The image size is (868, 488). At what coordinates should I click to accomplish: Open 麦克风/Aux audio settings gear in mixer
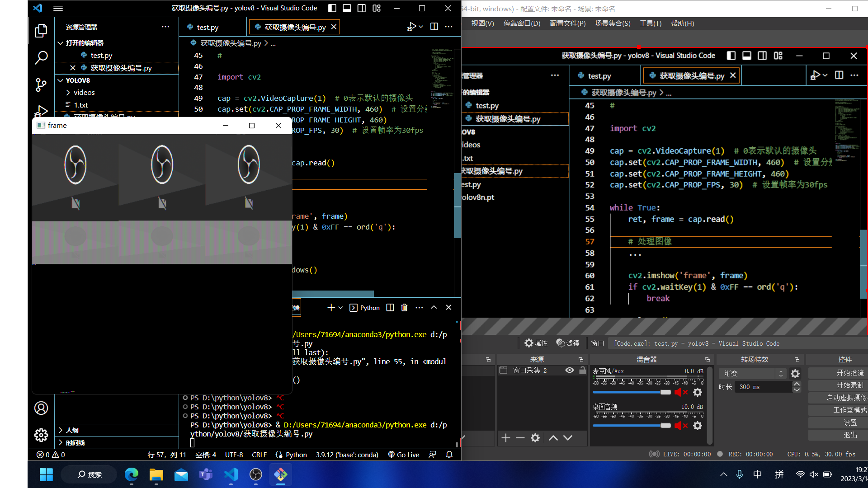698,392
